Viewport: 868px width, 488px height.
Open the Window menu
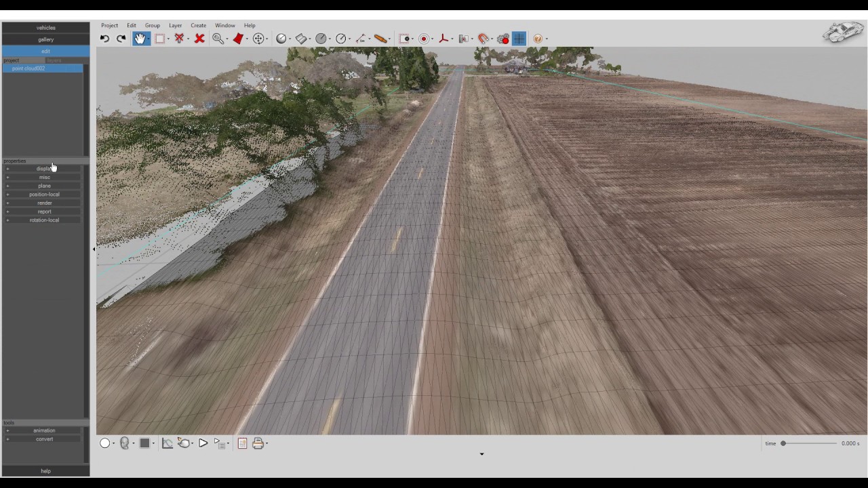click(225, 25)
